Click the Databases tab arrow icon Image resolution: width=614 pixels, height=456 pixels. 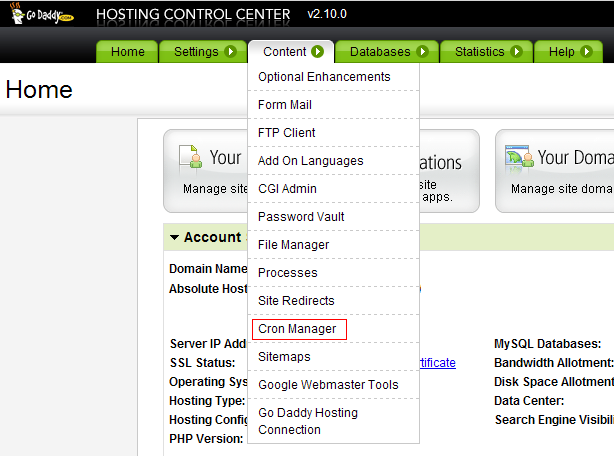tap(422, 52)
